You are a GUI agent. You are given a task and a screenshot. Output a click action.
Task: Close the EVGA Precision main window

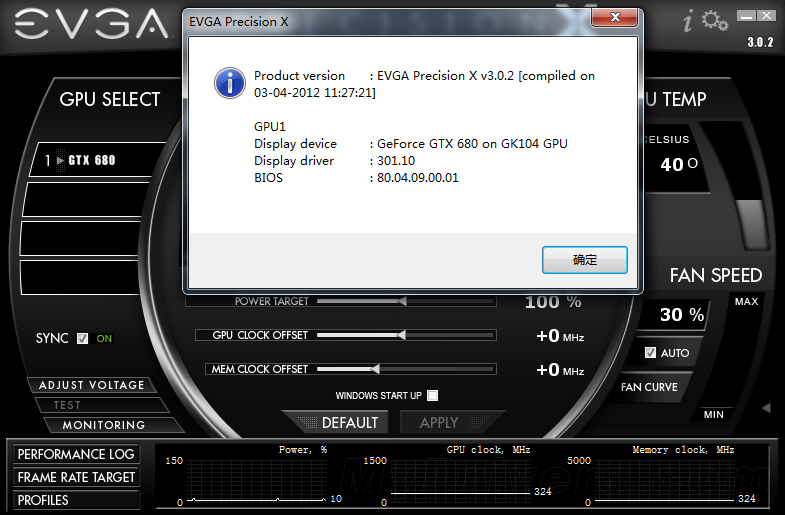766,17
